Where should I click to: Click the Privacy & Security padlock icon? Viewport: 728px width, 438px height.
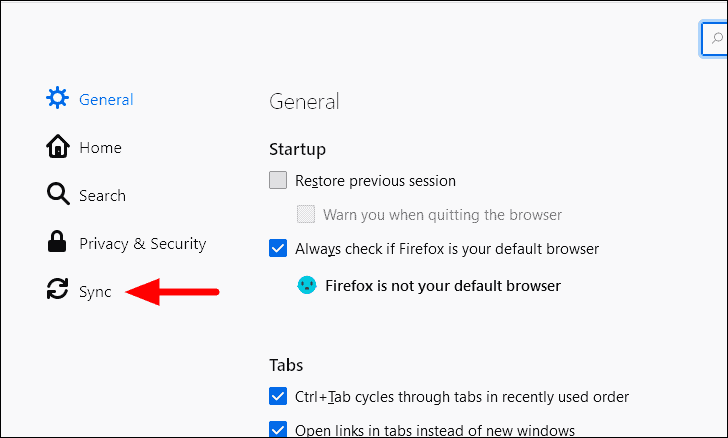pos(57,242)
